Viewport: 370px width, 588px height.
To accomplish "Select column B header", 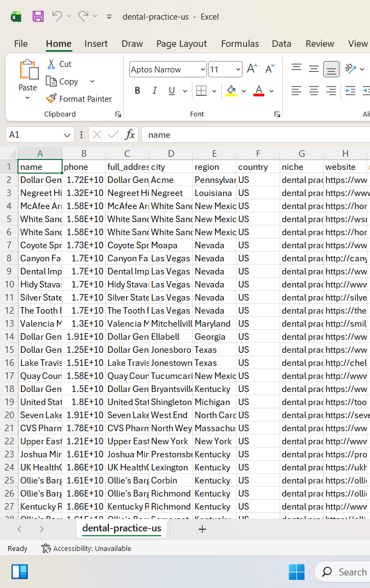I will (x=84, y=154).
